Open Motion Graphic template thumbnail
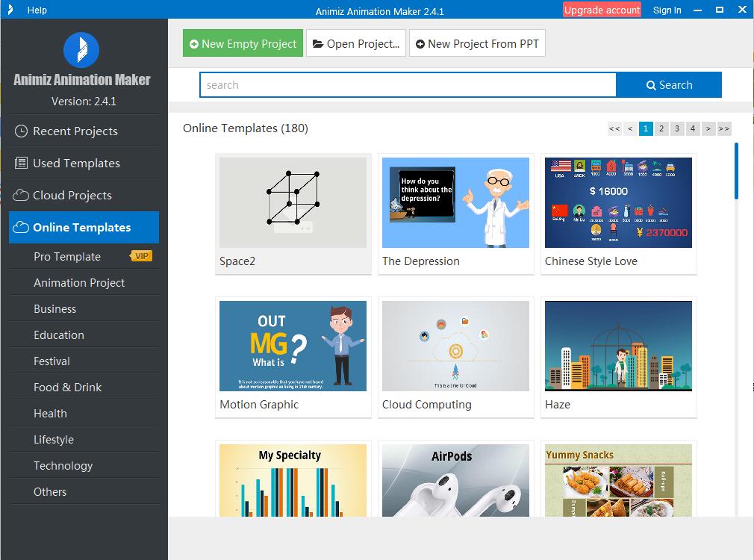Image resolution: width=754 pixels, height=560 pixels. click(x=293, y=346)
